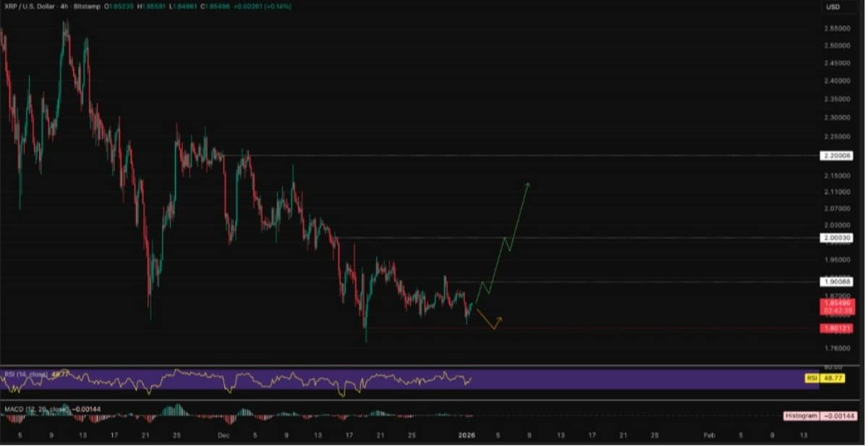Click the 2.50000 price axis label

coord(838,46)
